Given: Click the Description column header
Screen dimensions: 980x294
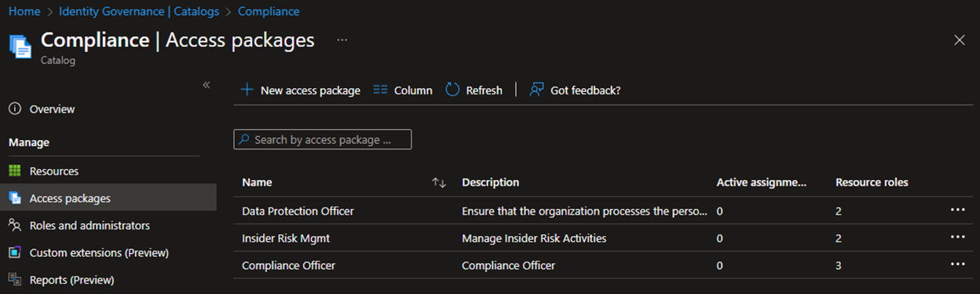Looking at the screenshot, I should pos(491,182).
